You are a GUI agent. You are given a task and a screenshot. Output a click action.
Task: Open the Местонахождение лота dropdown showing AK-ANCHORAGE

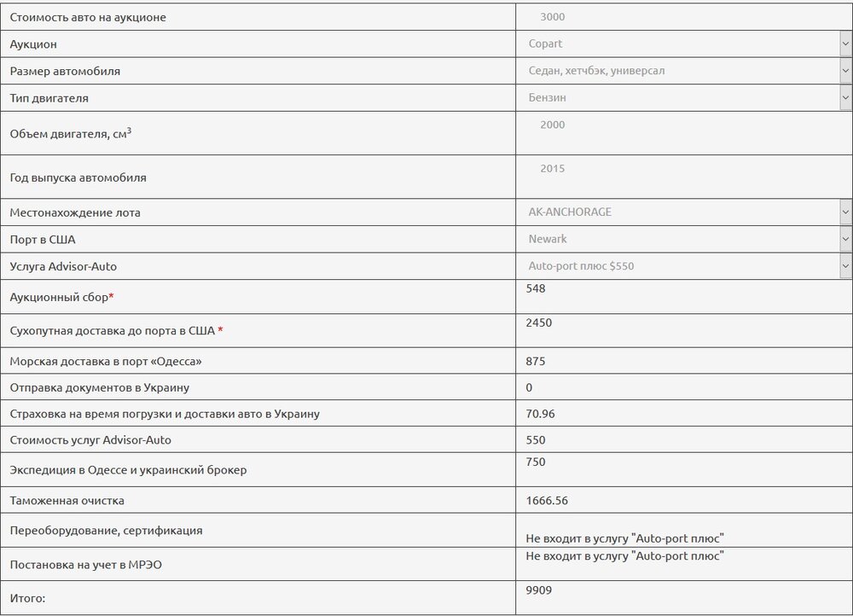point(683,212)
